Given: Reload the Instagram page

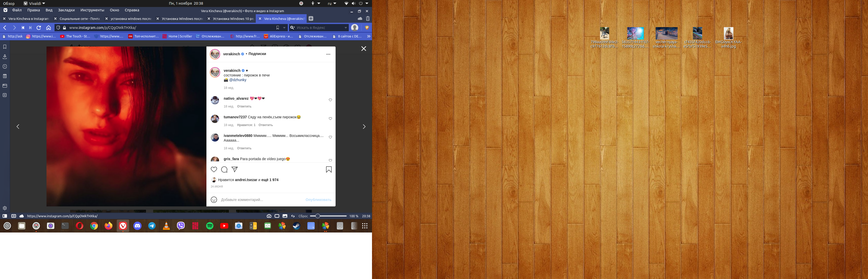Looking at the screenshot, I should click(x=39, y=28).
